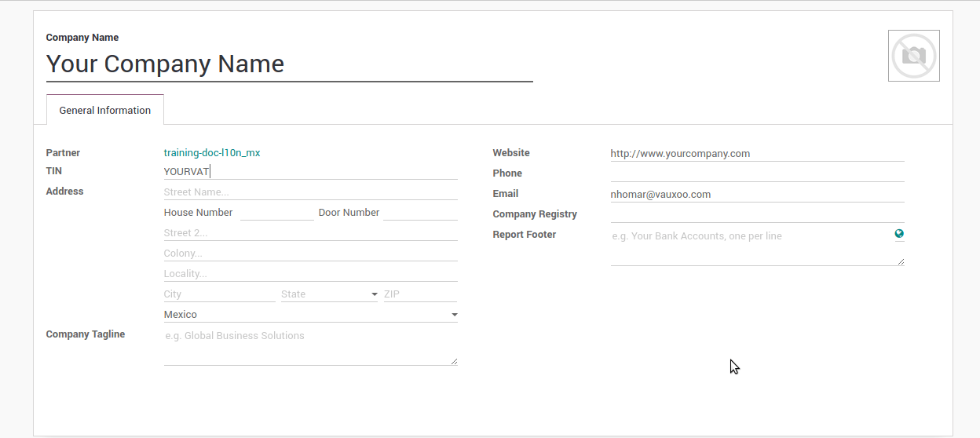
Task: Focus the Colony field
Action: coord(310,254)
